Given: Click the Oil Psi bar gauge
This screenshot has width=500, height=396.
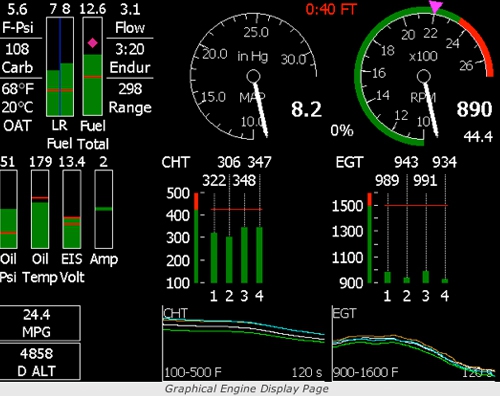Looking at the screenshot, I should (8, 209).
